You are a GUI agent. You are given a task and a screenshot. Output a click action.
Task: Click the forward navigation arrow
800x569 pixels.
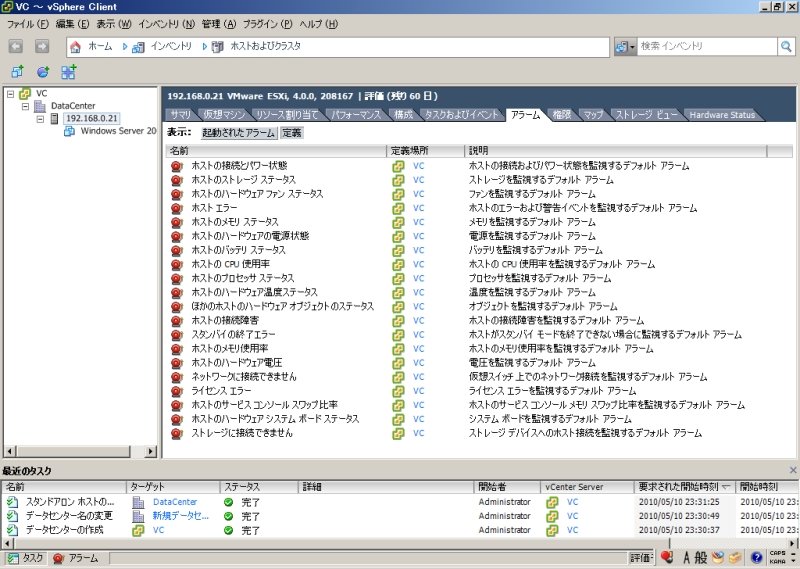click(42, 46)
